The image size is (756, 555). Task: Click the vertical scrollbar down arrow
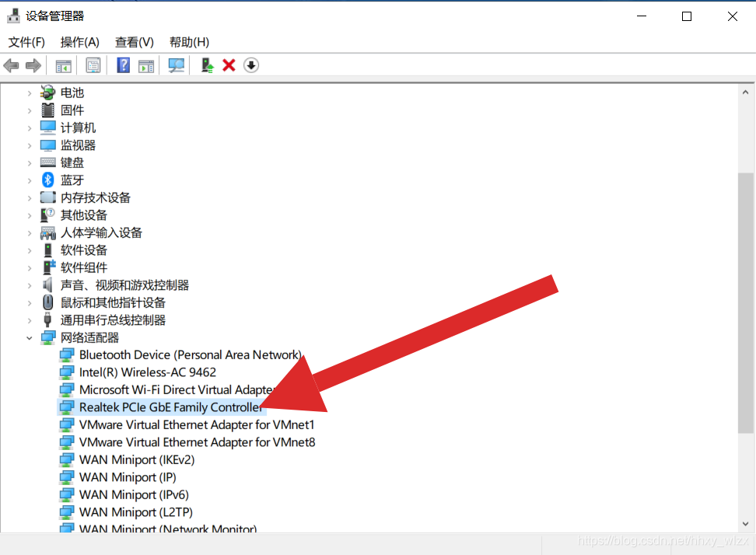click(x=745, y=524)
